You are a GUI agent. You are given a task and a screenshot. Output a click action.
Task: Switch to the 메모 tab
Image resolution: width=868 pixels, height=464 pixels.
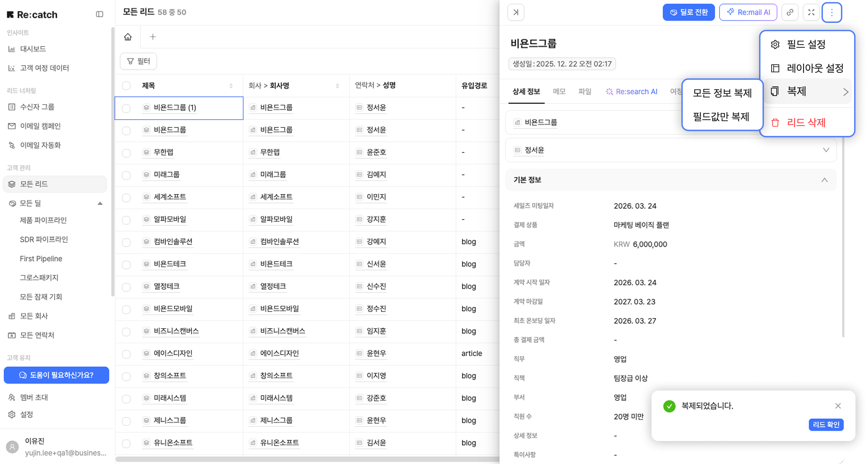click(559, 92)
